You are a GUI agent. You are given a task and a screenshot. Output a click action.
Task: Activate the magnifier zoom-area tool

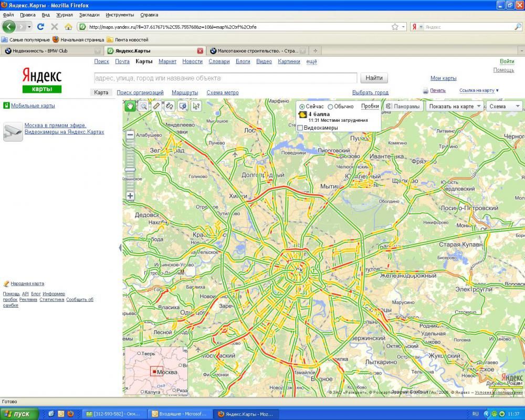pos(143,106)
